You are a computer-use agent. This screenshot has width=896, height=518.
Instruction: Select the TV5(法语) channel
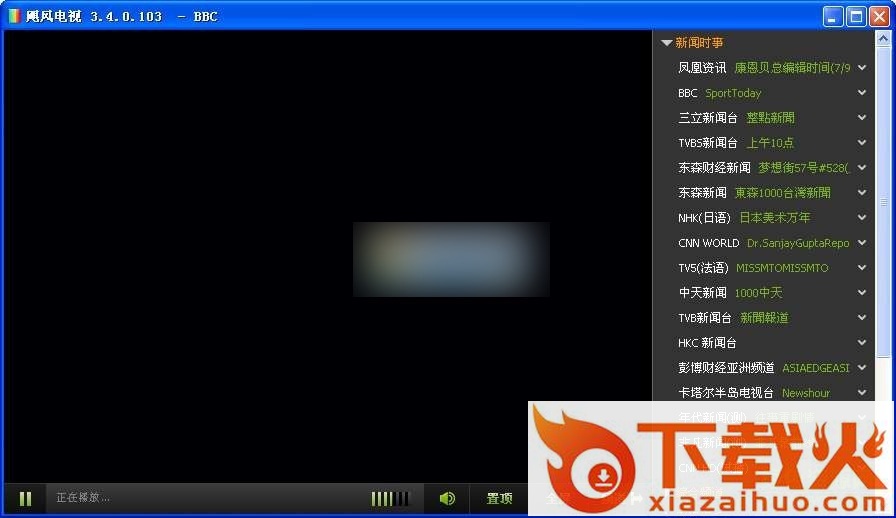coord(703,268)
